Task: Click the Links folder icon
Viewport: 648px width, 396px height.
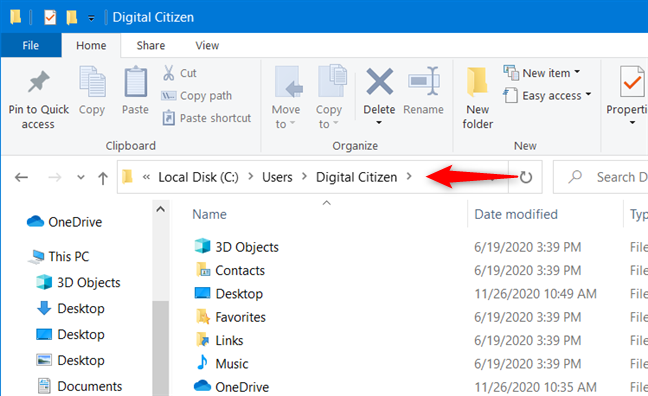Action: point(202,340)
